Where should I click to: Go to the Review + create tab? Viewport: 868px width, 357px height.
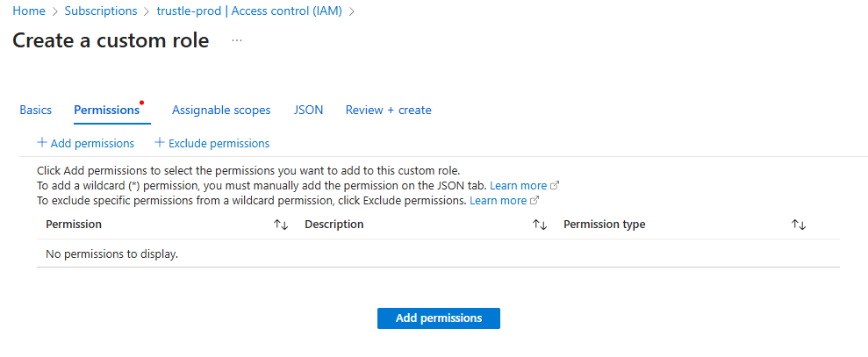point(389,111)
